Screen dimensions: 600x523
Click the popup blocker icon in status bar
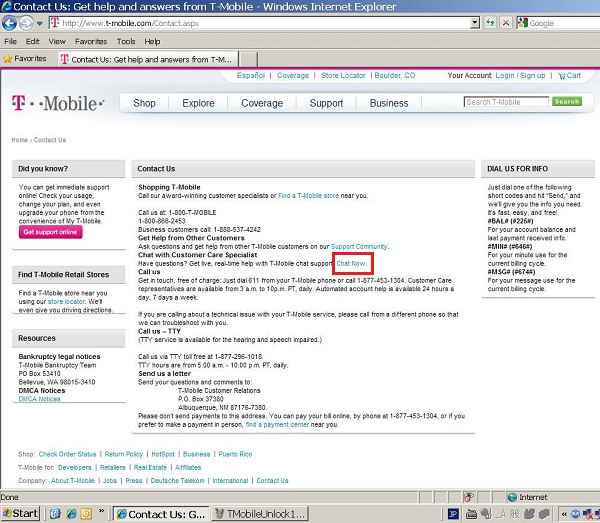tap(468, 497)
